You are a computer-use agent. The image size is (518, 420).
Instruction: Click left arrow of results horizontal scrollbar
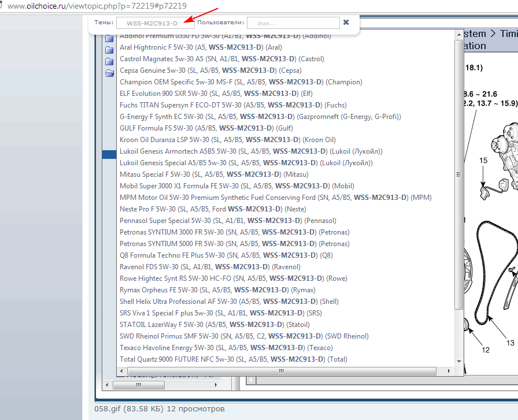pyautogui.click(x=121, y=371)
